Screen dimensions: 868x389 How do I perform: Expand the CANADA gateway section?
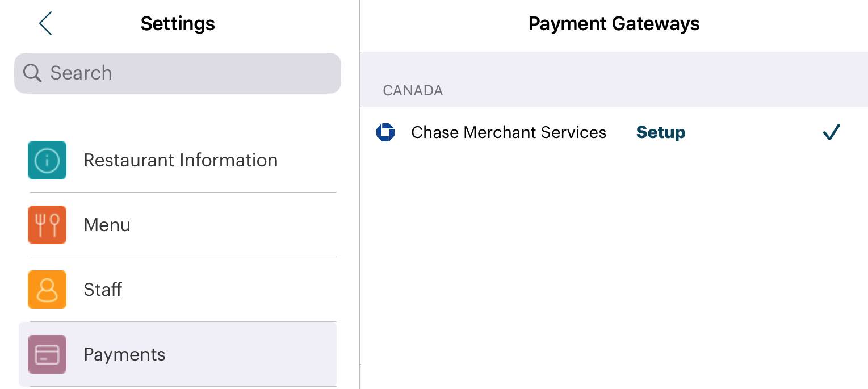(x=413, y=90)
